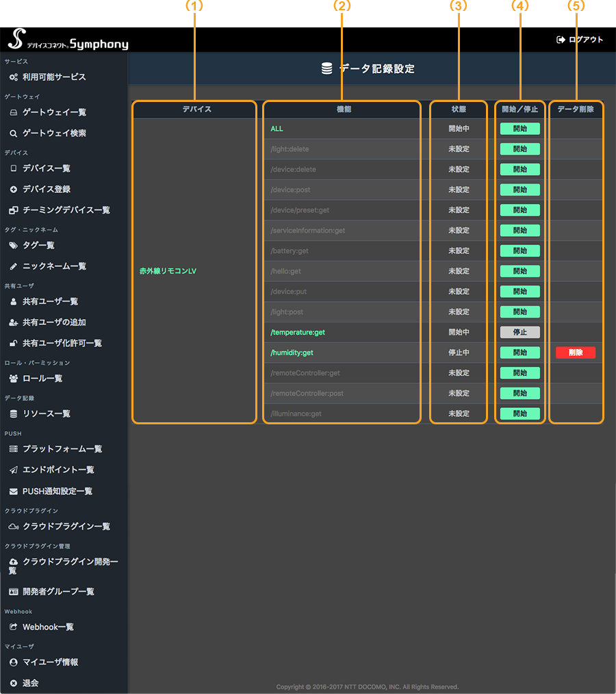Start recording for /remoteController:post
616x694 pixels.
coord(520,394)
